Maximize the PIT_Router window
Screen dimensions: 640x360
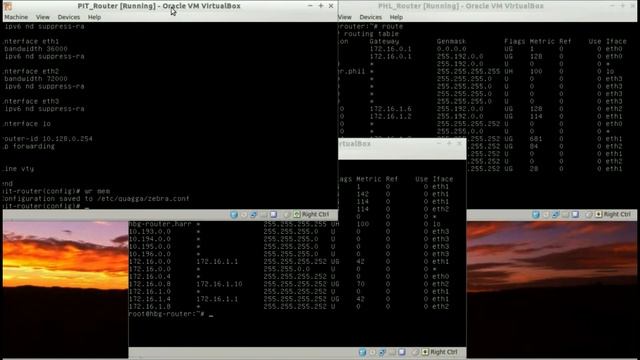321,6
